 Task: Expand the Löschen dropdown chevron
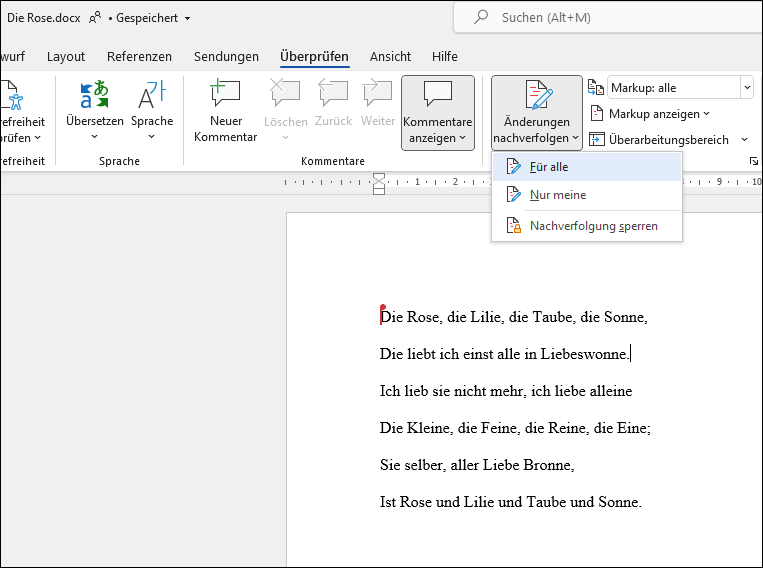point(286,138)
